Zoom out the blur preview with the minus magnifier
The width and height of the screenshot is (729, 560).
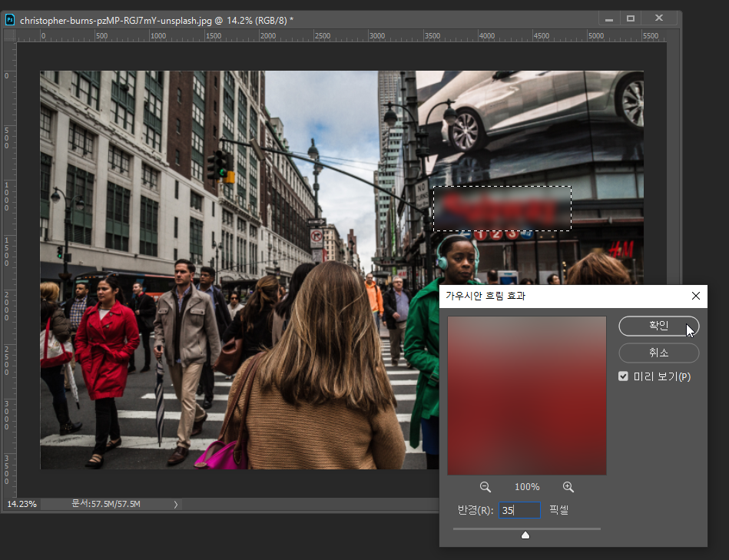pos(485,487)
